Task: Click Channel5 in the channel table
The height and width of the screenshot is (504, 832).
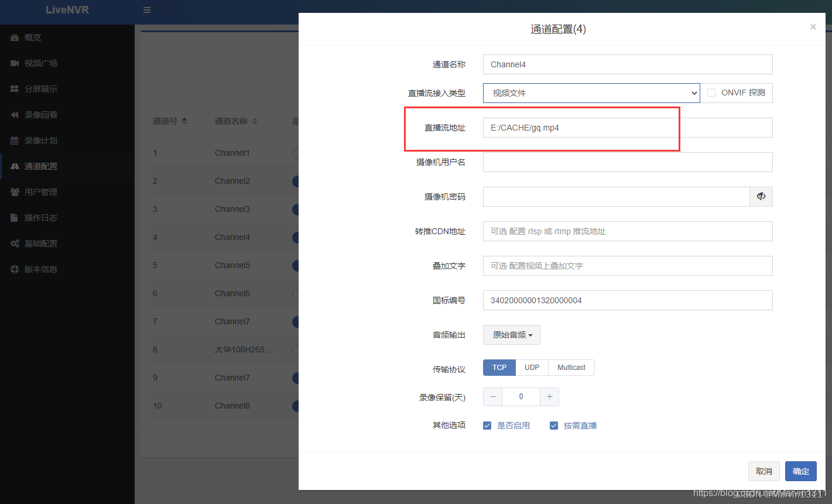Action: 232,265
